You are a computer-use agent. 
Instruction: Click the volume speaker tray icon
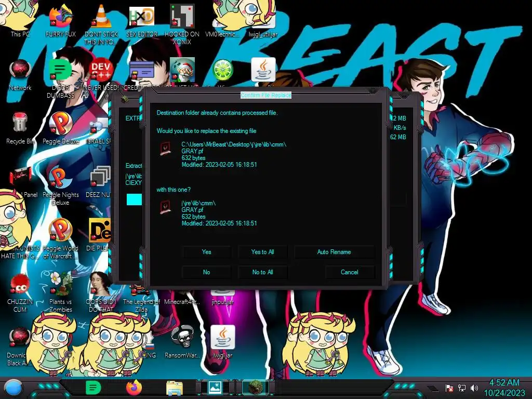click(x=474, y=388)
